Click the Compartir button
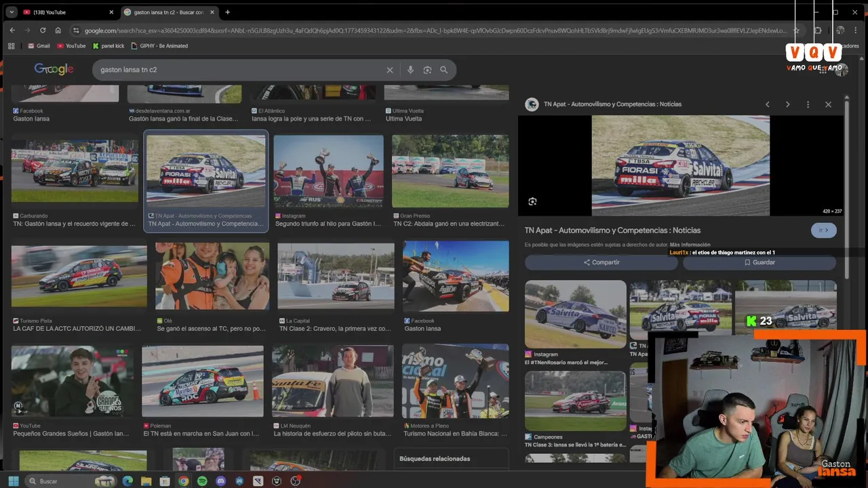The image size is (868, 488). (x=601, y=262)
